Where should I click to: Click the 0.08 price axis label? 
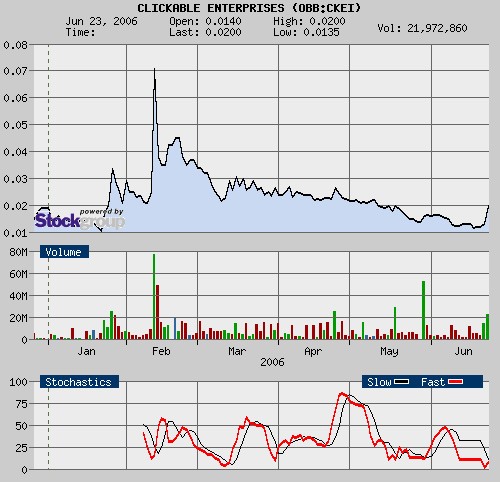(x=15, y=45)
